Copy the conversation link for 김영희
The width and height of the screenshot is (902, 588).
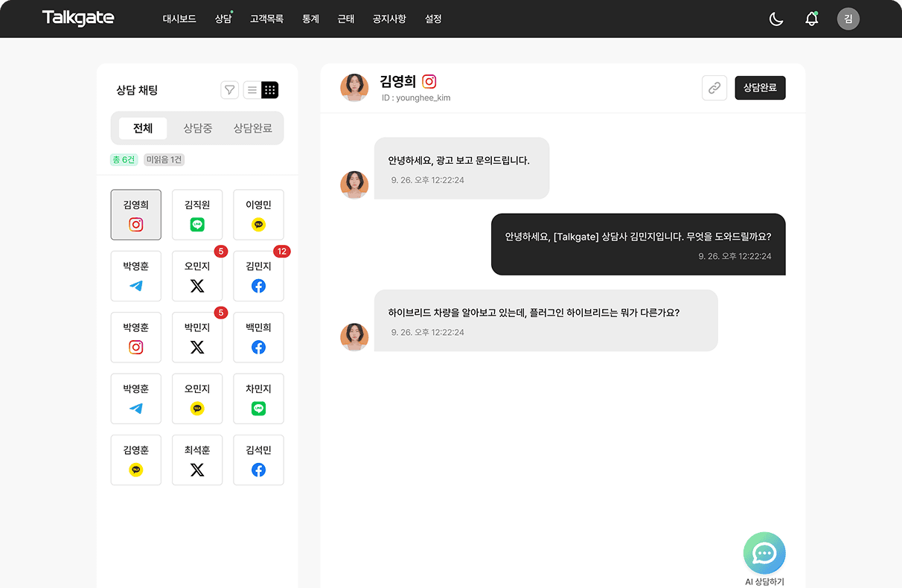(714, 88)
